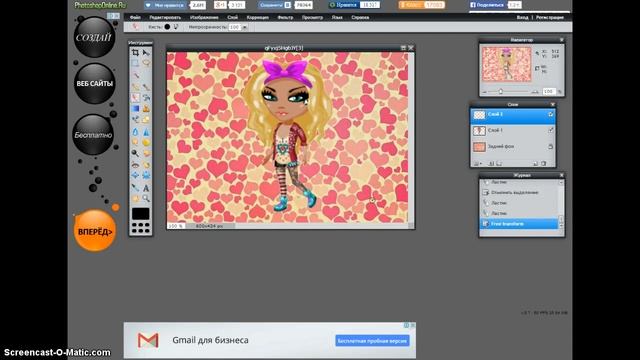This screenshot has width=640, height=360.
Task: Click the orange ВПЕРЁД button
Action: pos(95,231)
